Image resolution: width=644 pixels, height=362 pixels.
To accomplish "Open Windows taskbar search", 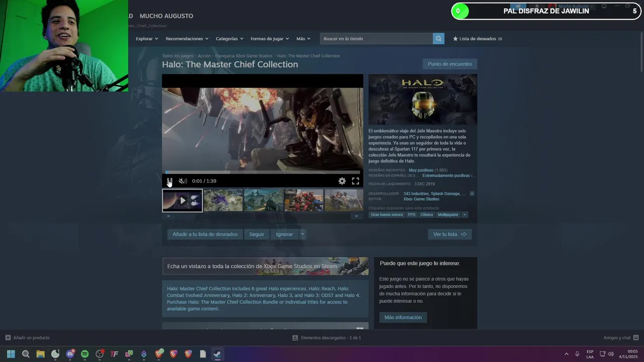I will [26, 354].
